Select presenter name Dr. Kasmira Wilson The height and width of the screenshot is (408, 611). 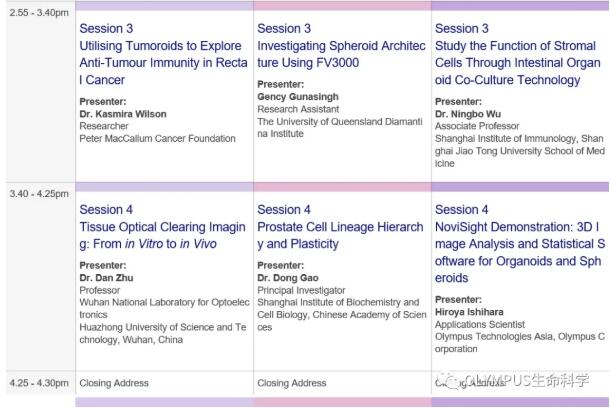pos(123,114)
